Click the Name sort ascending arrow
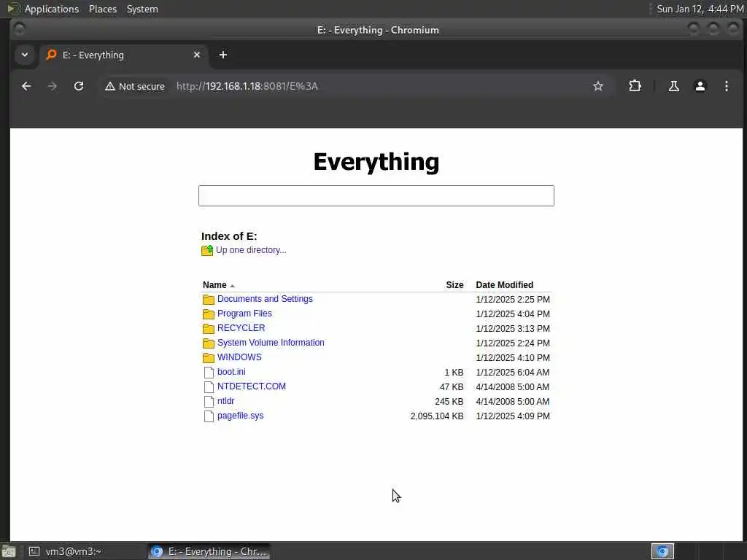 click(232, 286)
